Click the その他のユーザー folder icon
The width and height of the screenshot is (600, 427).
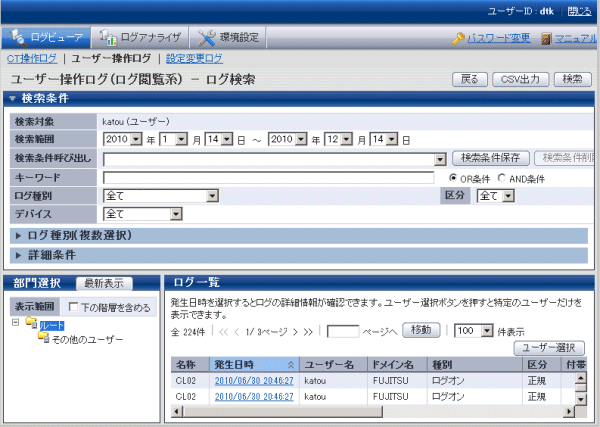click(43, 339)
